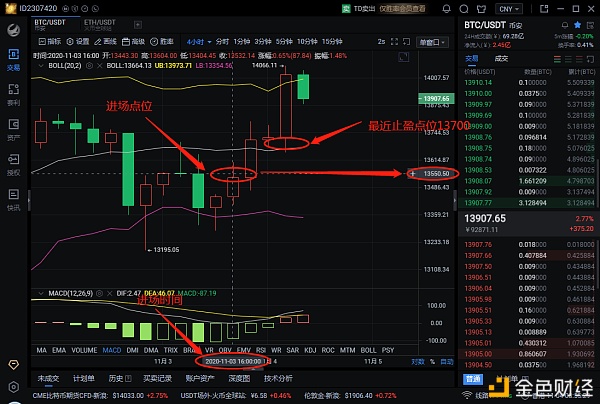
Task: Toggle 自动 auto scale
Action: click(x=447, y=362)
